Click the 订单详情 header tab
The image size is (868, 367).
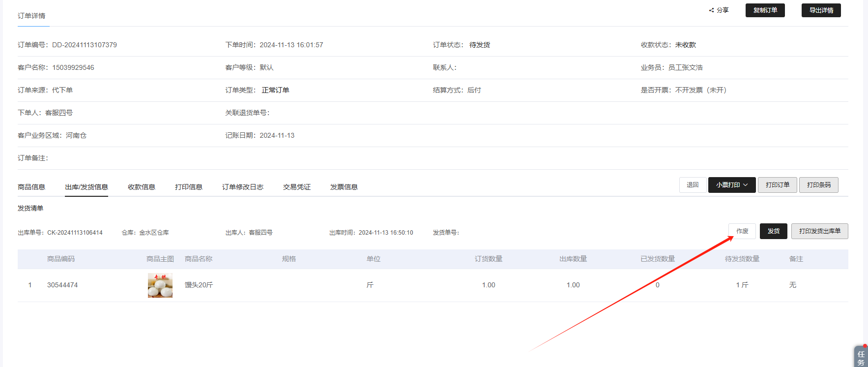(x=31, y=16)
